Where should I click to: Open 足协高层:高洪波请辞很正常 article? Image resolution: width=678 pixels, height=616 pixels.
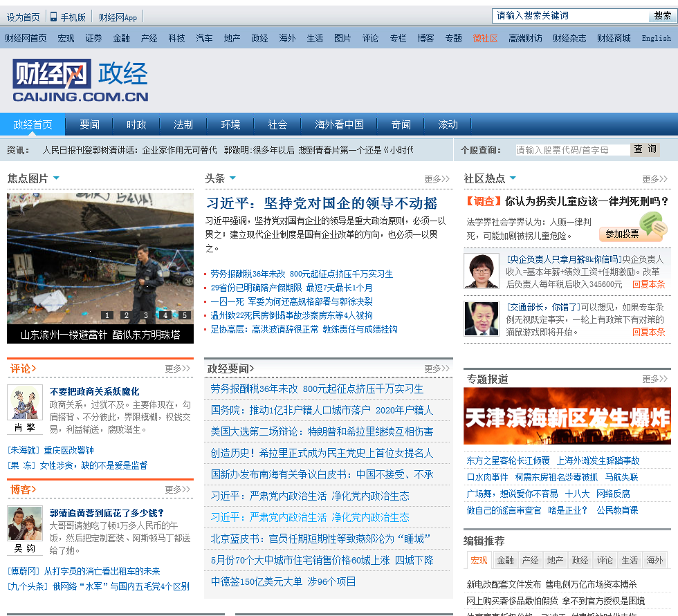point(304,329)
